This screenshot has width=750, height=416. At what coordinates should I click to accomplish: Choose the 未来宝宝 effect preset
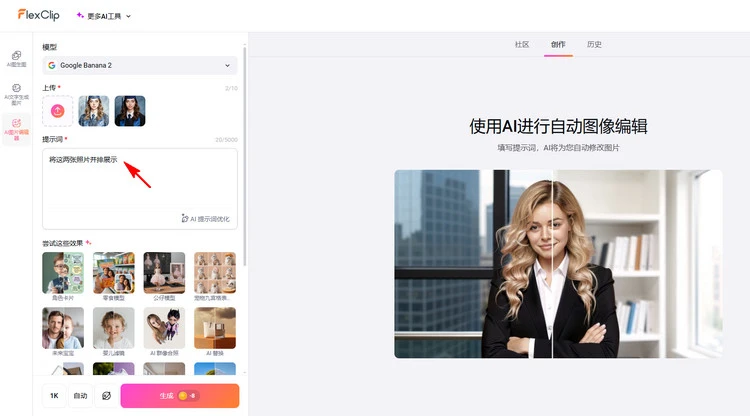coord(63,328)
